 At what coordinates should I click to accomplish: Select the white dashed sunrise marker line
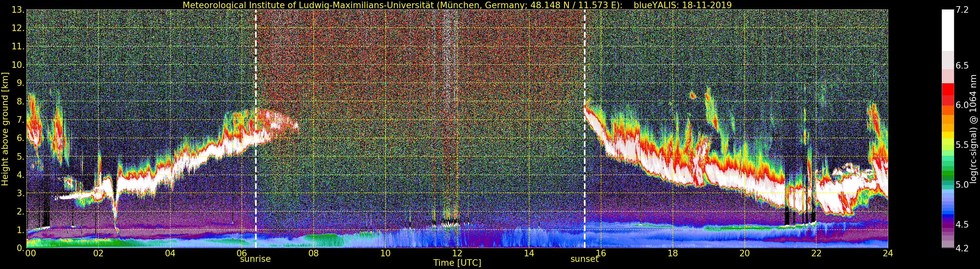(x=256, y=129)
